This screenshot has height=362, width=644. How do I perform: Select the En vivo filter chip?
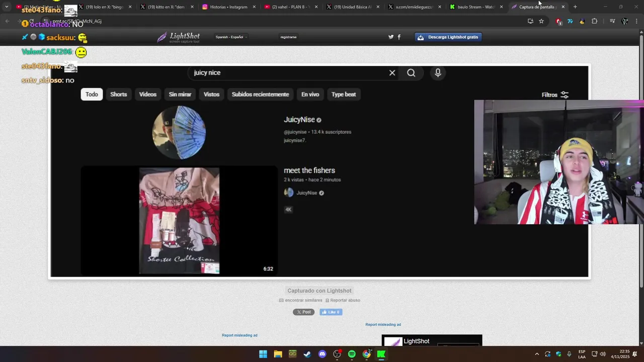(x=310, y=95)
